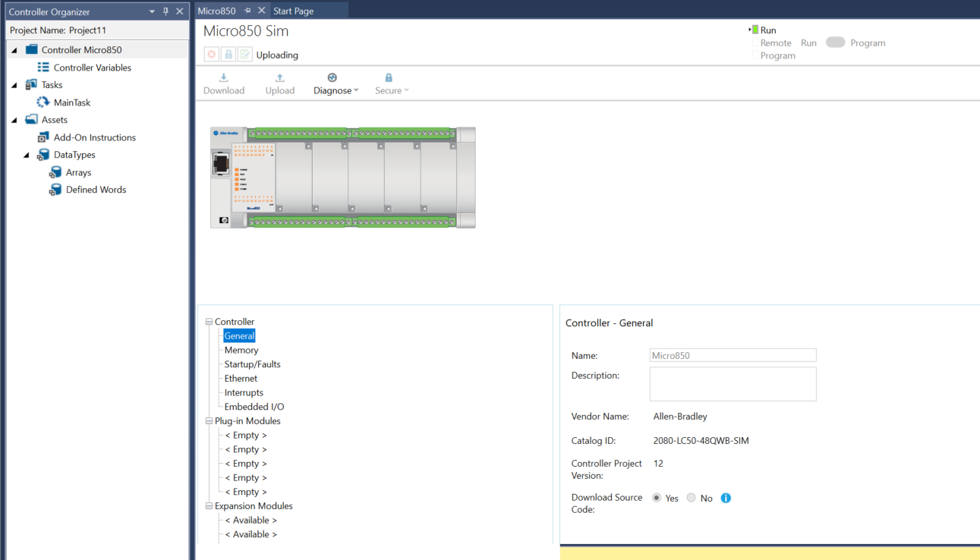Click the Download label
Screen dimensions: 980x560
[224, 90]
